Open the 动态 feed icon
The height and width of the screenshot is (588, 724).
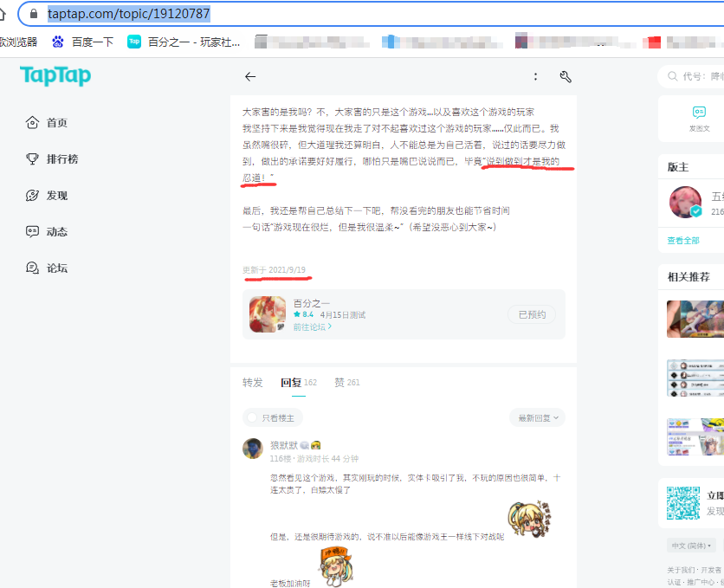pos(32,231)
